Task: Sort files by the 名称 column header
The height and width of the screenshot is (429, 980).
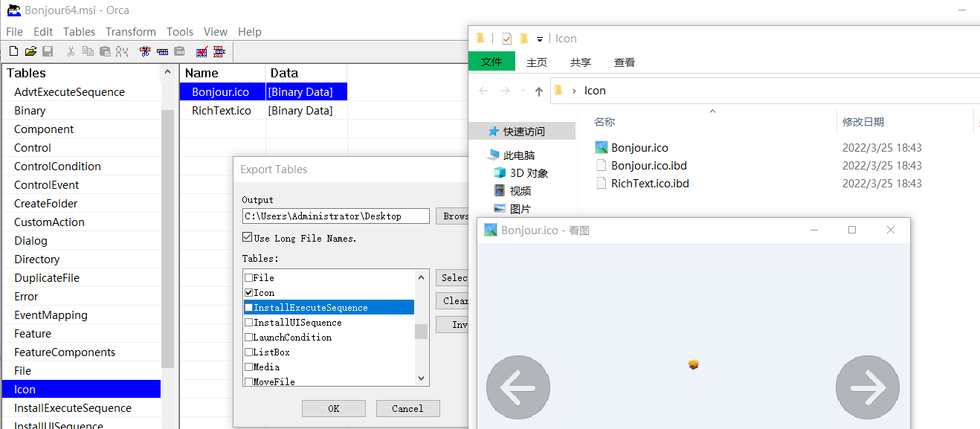Action: pos(605,122)
